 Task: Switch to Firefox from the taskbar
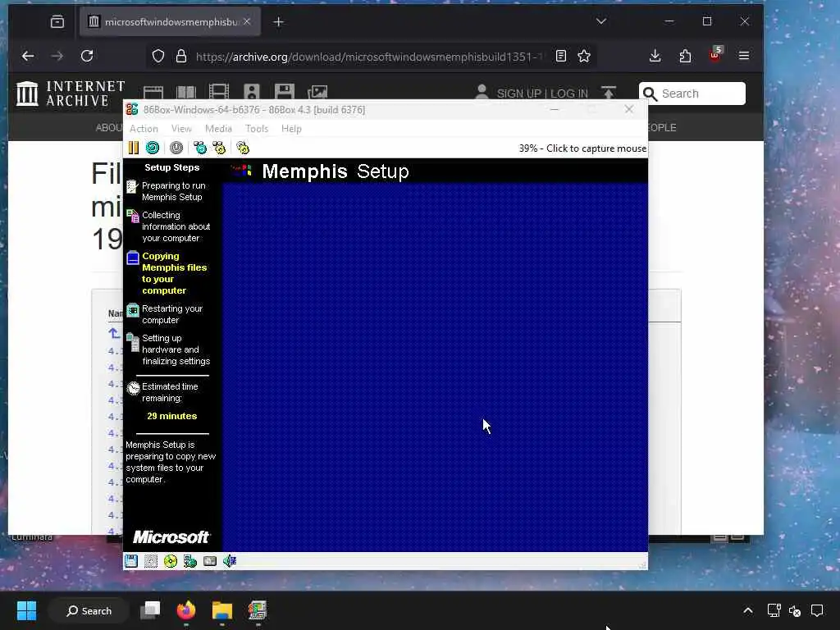[x=186, y=610]
